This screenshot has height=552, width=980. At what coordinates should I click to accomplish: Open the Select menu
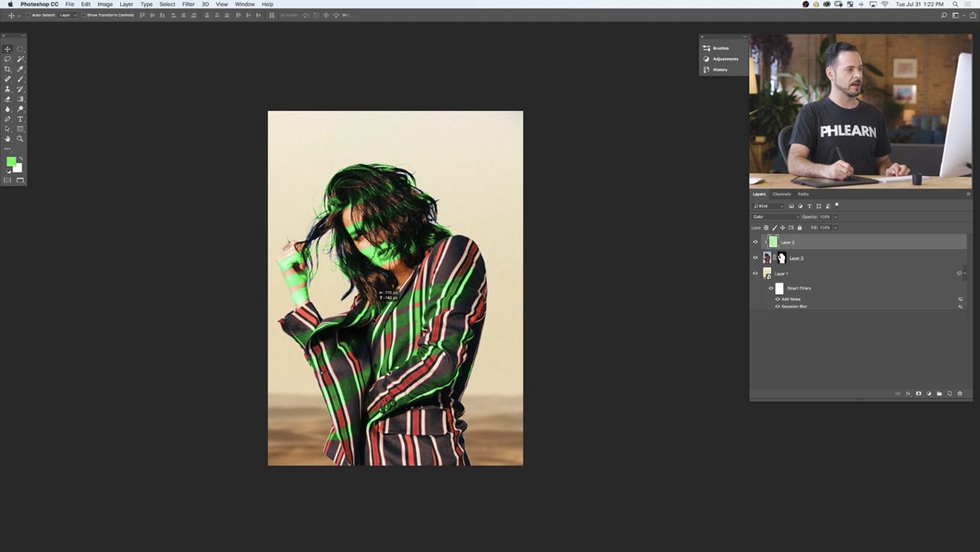167,4
